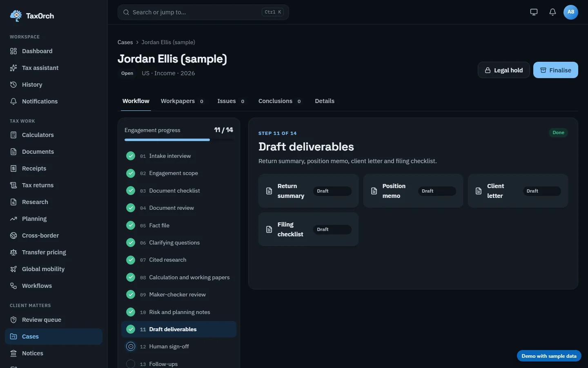
Task: Open the display monitor icon in header
Action: pos(534,12)
